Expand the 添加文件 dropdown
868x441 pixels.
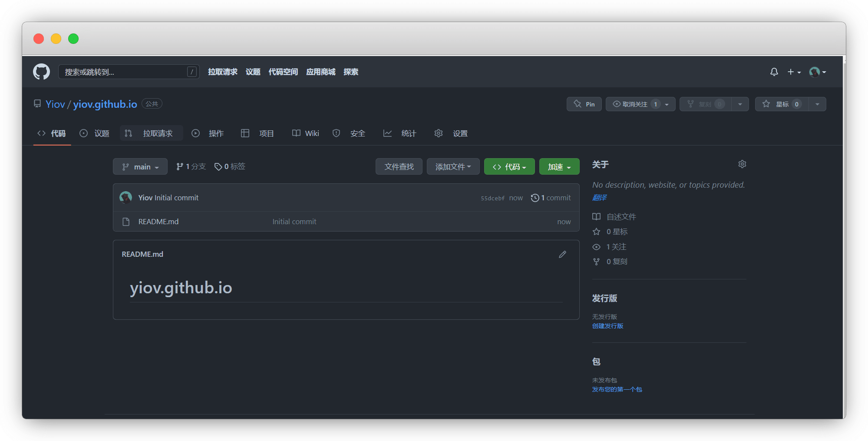453,166
